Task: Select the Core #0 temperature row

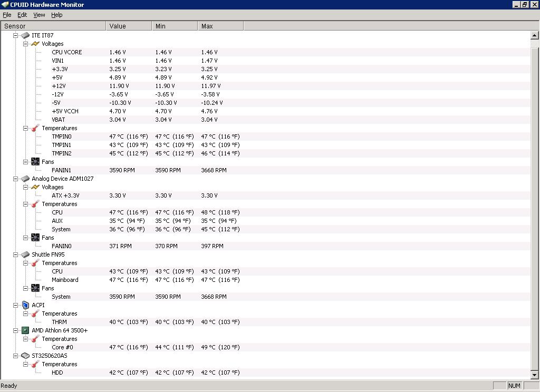Action: 62,347
